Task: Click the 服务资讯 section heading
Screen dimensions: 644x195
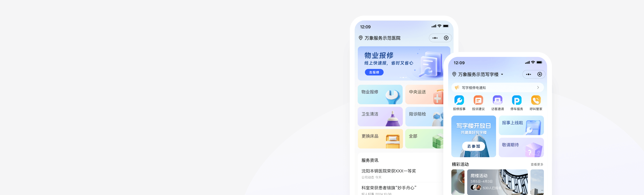Action: click(x=370, y=160)
